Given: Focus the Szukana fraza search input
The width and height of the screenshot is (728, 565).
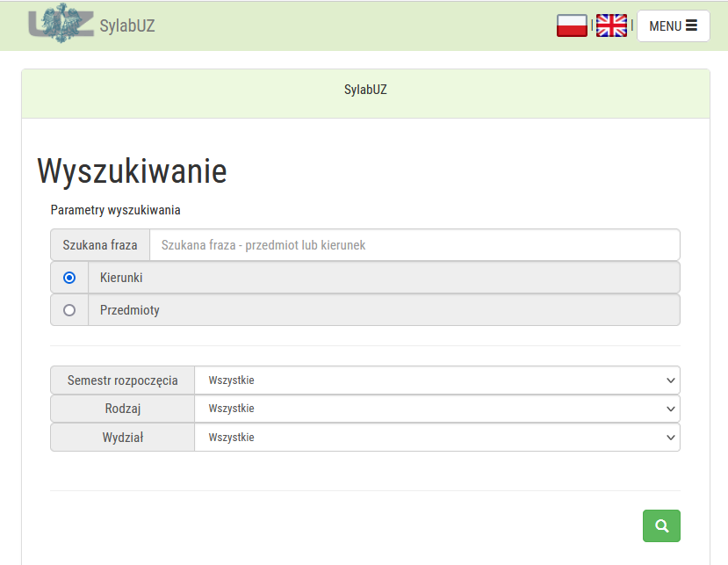Looking at the screenshot, I should tap(414, 245).
